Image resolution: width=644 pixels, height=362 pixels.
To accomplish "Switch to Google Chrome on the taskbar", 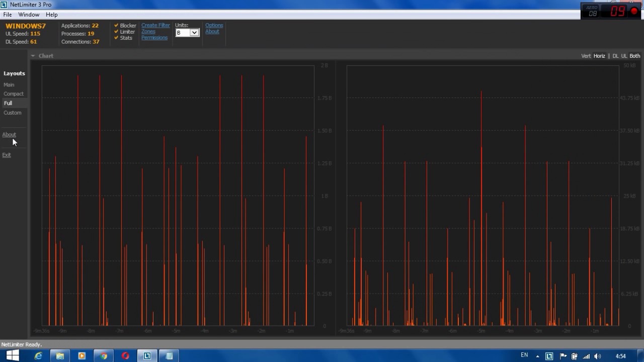I will (x=104, y=356).
